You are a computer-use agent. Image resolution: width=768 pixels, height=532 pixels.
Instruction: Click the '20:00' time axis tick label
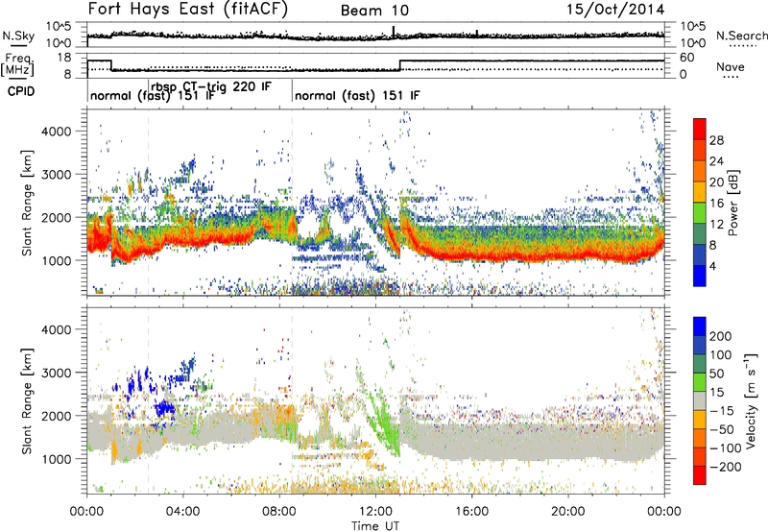tap(568, 512)
